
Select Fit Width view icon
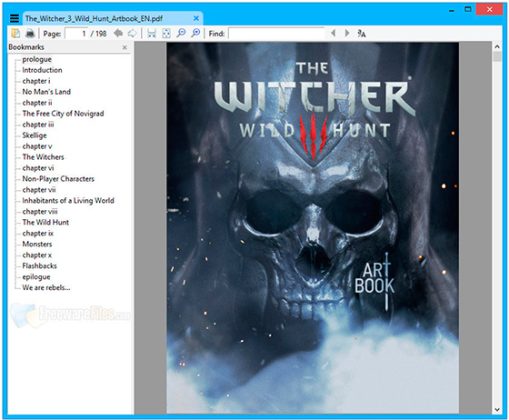152,33
